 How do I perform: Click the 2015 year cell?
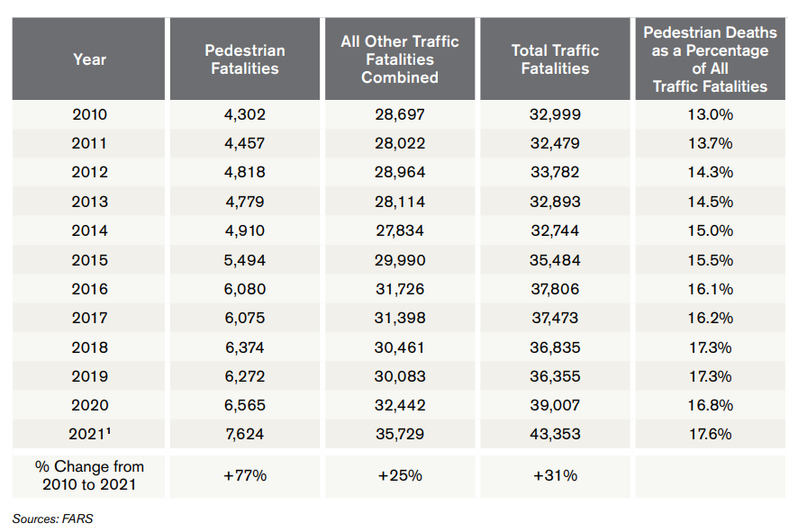(89, 260)
